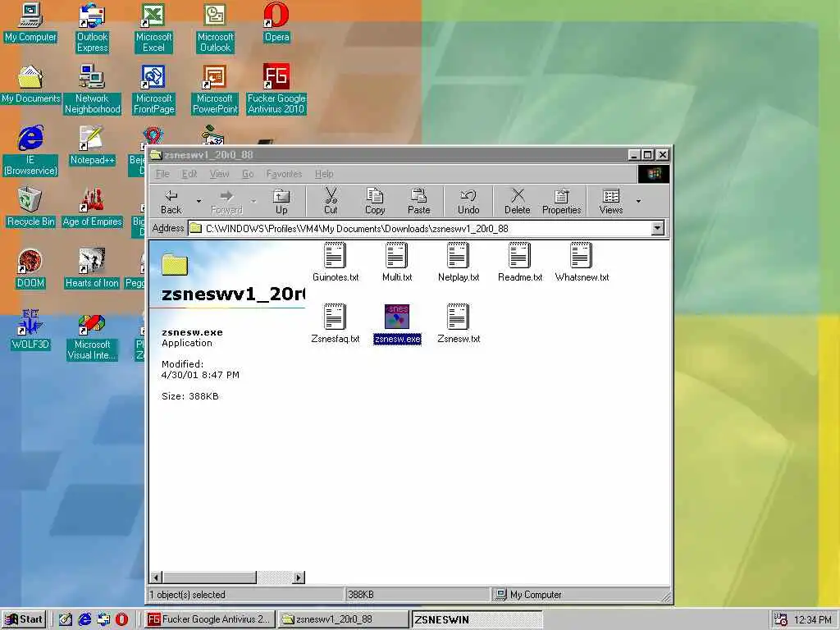Select the zsnesw.exe application file
840x630 pixels.
(x=397, y=323)
